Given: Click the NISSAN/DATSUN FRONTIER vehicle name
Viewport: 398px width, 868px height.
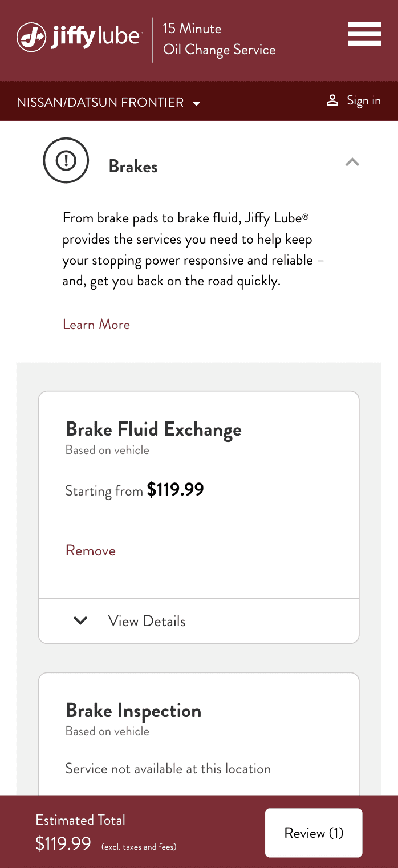Looking at the screenshot, I should tap(100, 103).
